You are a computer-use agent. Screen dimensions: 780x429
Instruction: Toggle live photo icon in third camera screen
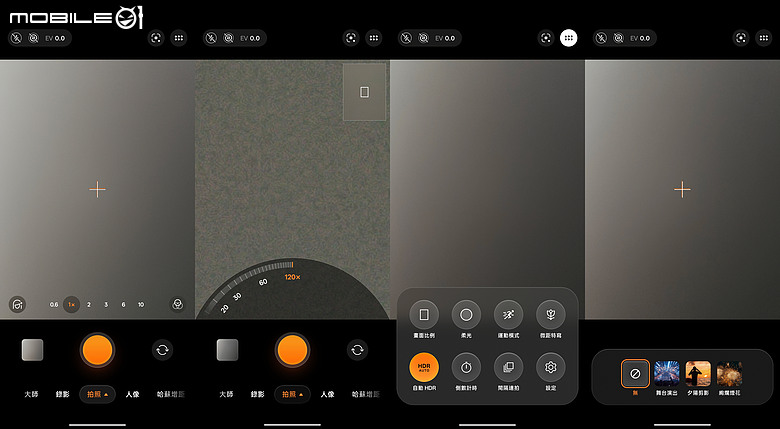[x=423, y=38]
